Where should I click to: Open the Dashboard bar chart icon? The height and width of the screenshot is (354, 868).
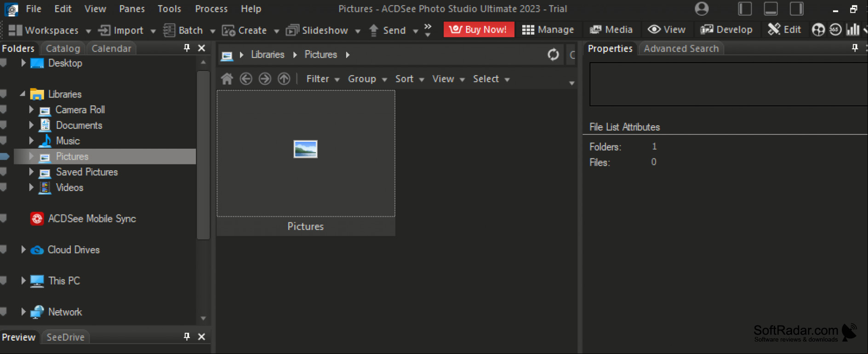[x=853, y=29]
